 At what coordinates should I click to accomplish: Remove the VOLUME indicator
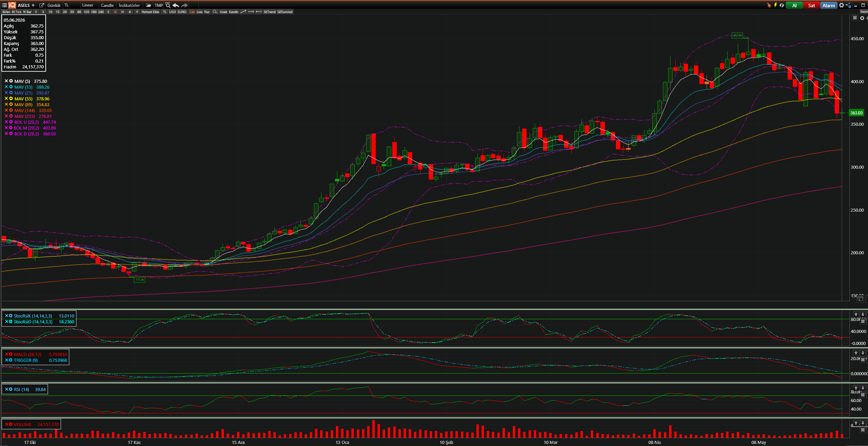pyautogui.click(x=7, y=424)
